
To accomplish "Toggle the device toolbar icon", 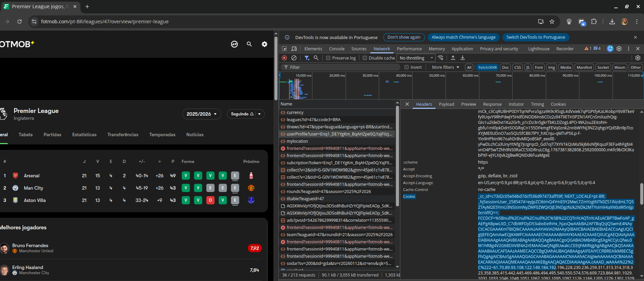I will coord(294,49).
